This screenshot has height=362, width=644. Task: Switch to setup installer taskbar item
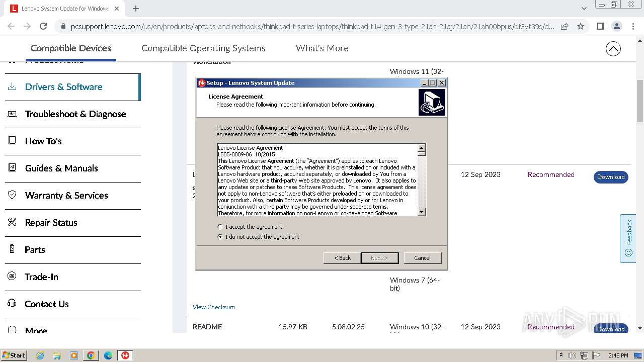pyautogui.click(x=125, y=355)
